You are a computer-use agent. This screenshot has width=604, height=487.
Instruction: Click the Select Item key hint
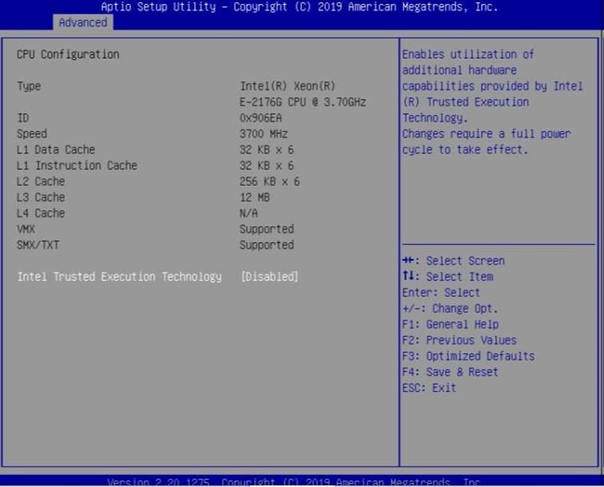coord(448,277)
